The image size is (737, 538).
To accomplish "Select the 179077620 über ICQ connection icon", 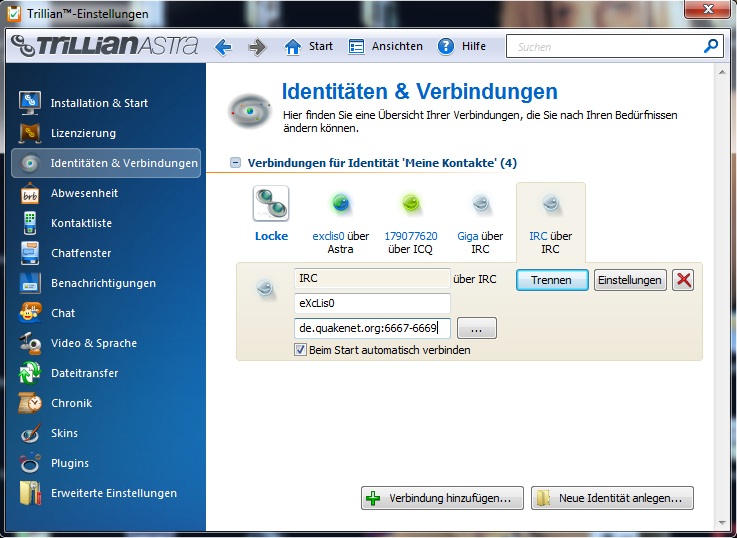I will click(411, 204).
